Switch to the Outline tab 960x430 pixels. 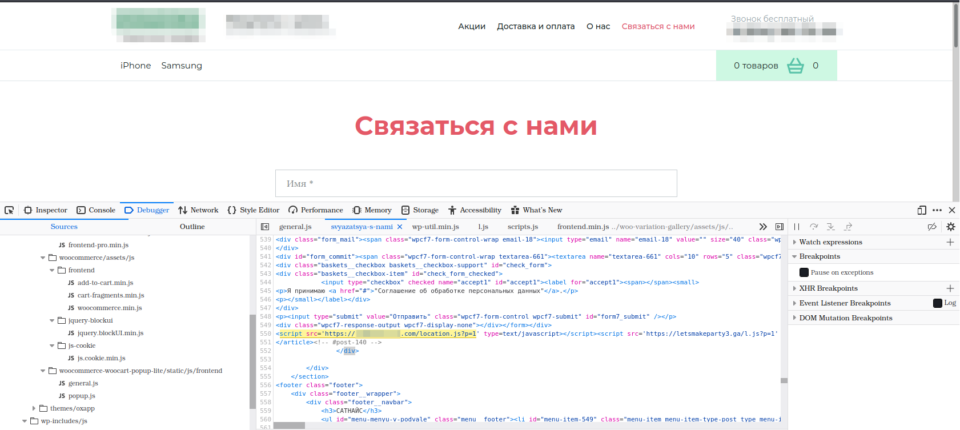coord(192,227)
